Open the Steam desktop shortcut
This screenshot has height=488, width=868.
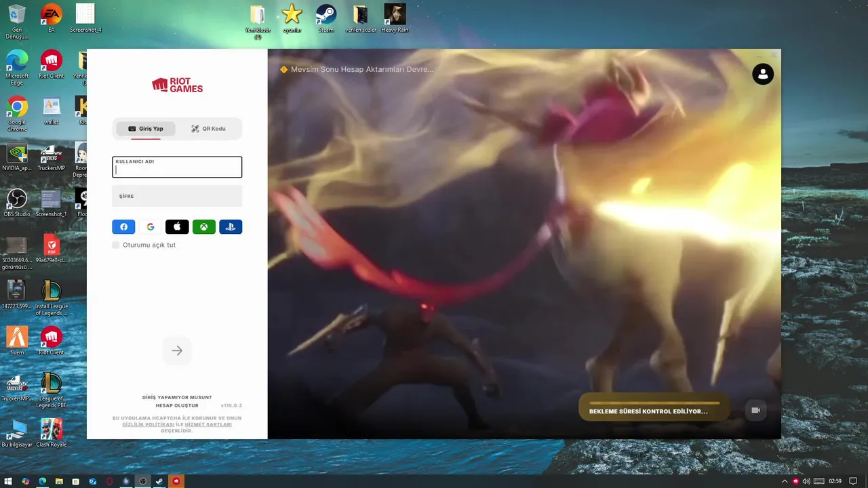click(326, 18)
